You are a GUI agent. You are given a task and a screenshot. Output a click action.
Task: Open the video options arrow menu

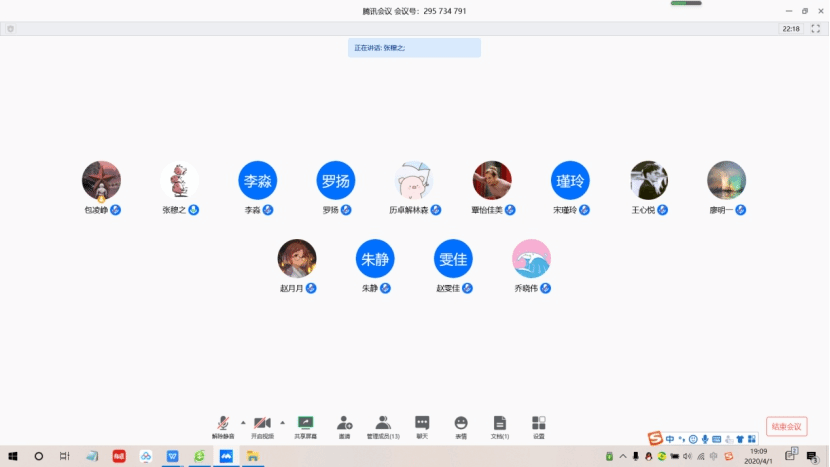pyautogui.click(x=281, y=422)
